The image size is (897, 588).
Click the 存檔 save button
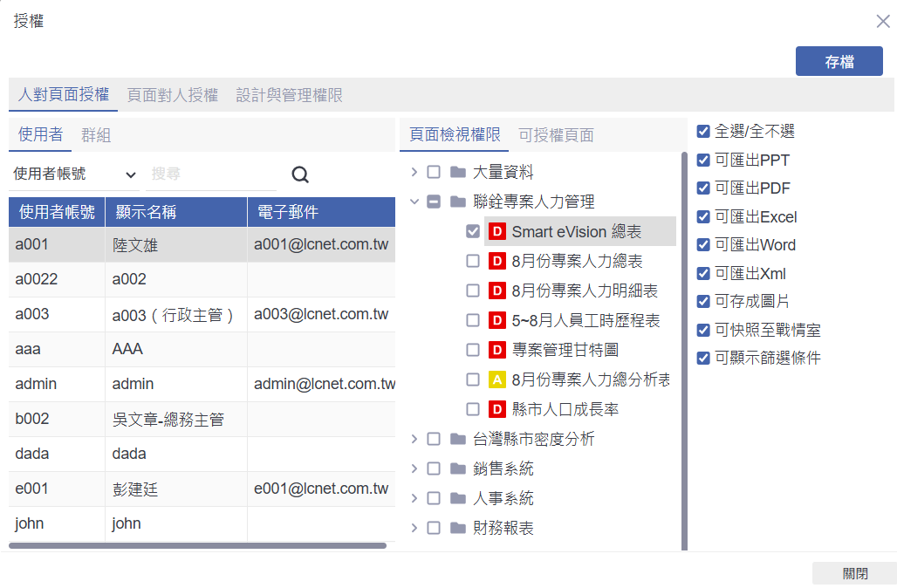[x=839, y=62]
